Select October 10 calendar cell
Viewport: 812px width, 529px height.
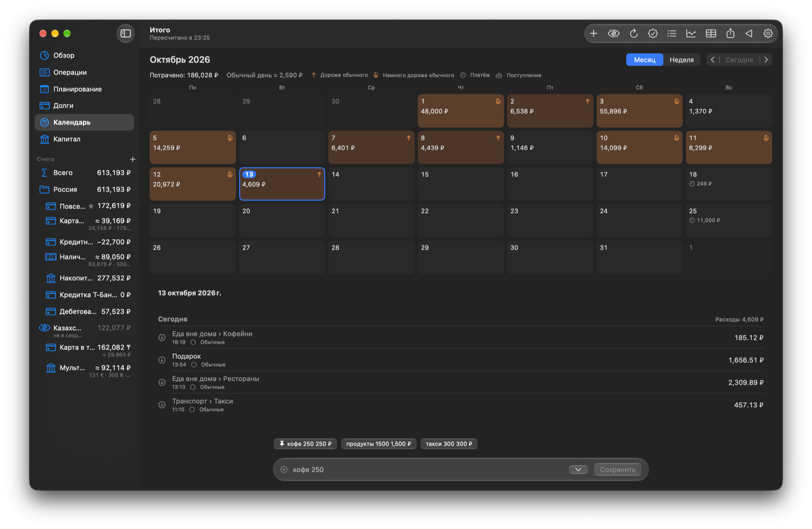click(639, 147)
